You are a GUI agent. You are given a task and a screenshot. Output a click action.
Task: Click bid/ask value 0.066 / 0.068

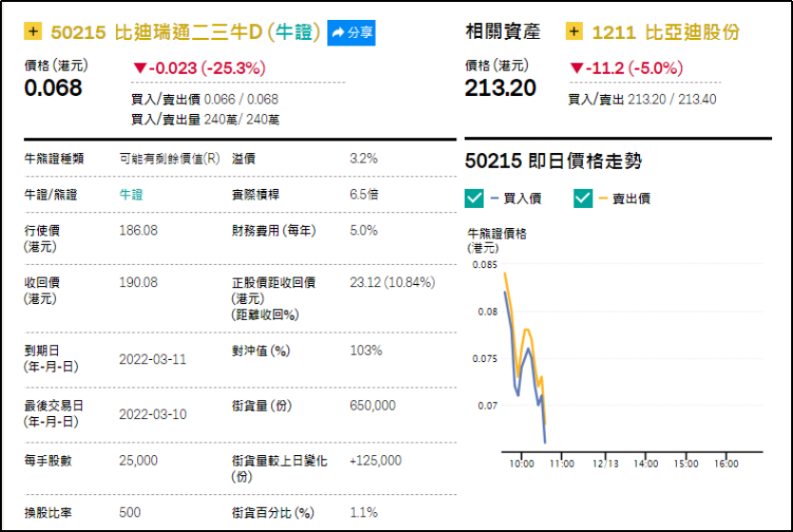click(x=241, y=99)
